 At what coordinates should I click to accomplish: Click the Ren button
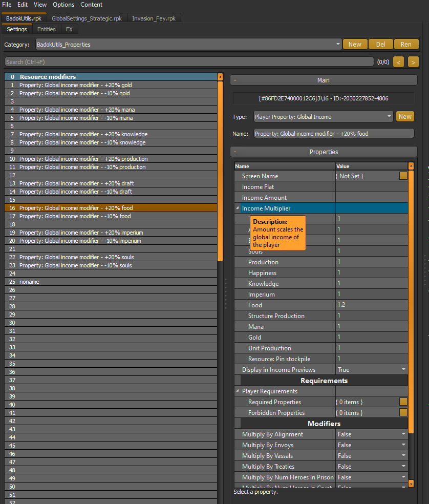point(406,44)
